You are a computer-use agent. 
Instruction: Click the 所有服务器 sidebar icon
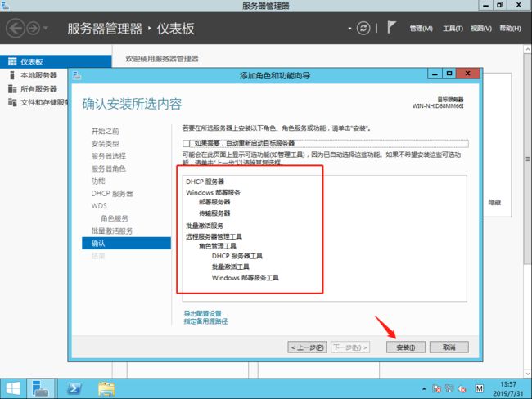12,89
